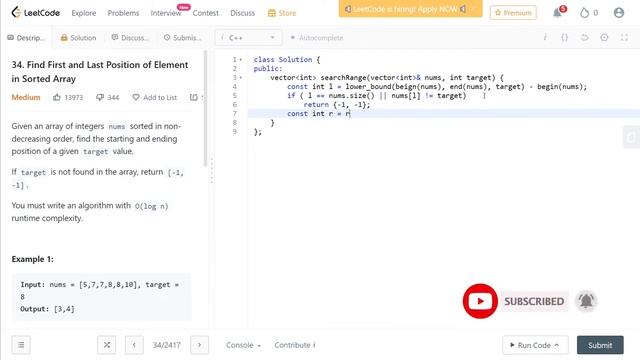Toggle the Autocomplete option
The image size is (640, 360).
click(317, 38)
